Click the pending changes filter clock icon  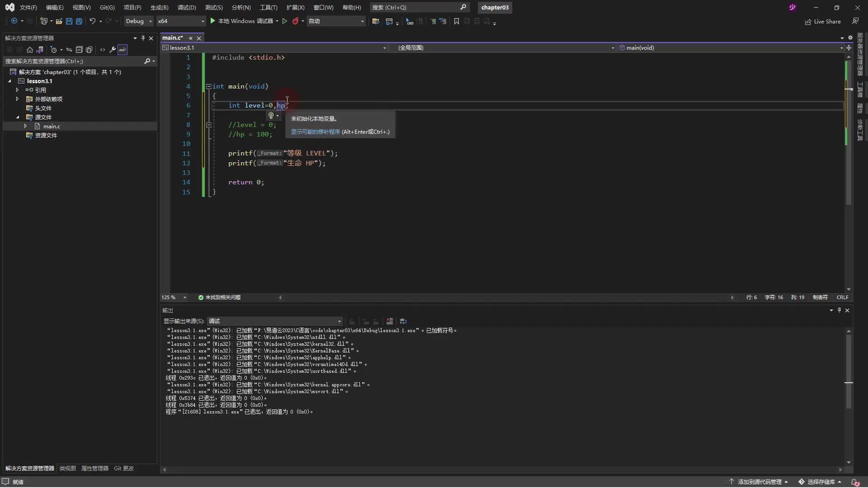click(54, 50)
